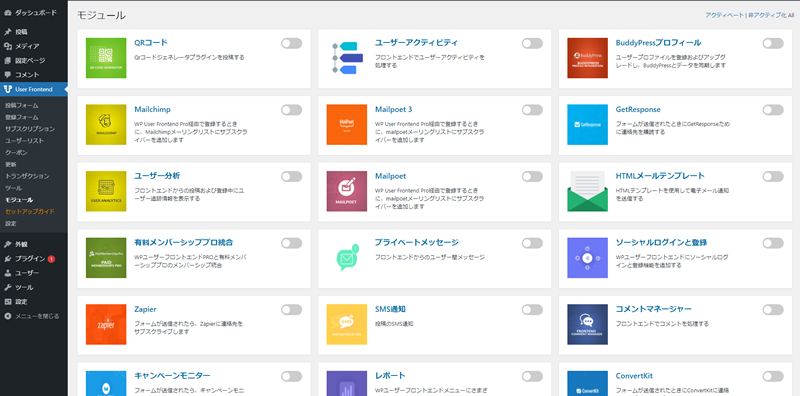Click the pink Mailpoet module icon
The image size is (800, 396).
tap(347, 191)
